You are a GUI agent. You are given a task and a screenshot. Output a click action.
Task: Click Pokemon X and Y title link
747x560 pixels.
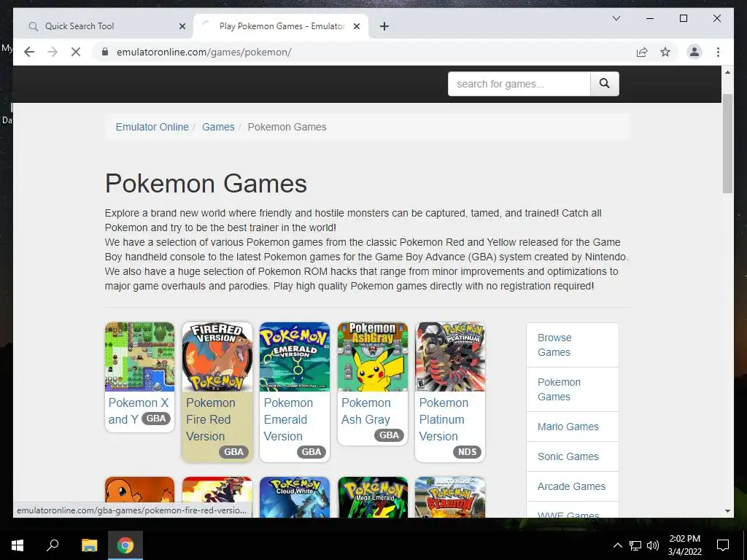coord(138,411)
